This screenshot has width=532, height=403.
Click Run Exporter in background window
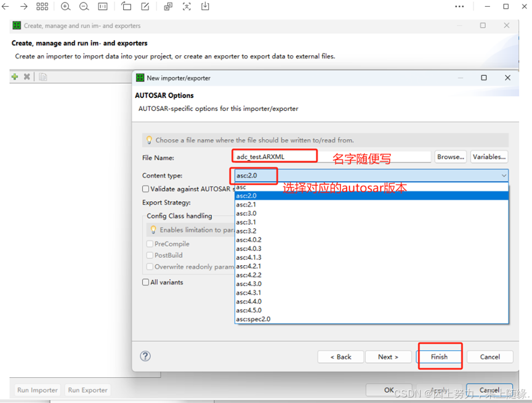[x=87, y=390]
